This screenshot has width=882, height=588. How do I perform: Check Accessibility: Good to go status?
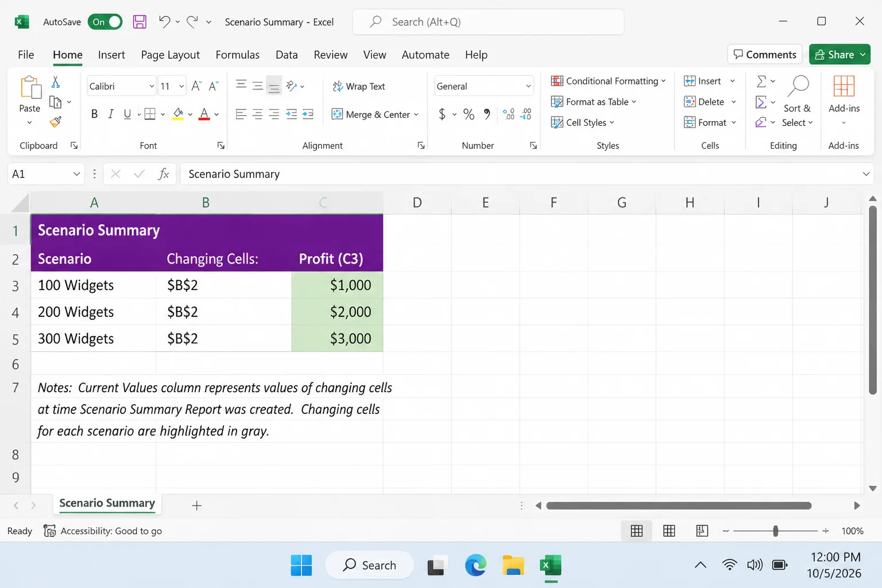(x=103, y=531)
